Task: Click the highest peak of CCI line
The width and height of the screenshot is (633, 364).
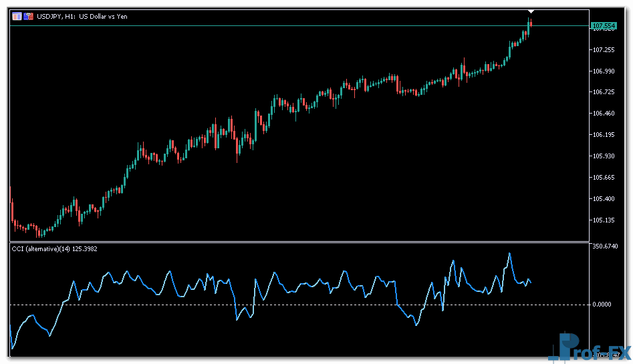Action: [x=509, y=253]
